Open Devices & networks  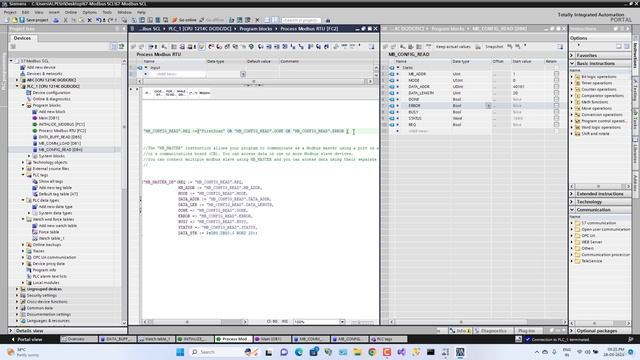pos(44,74)
